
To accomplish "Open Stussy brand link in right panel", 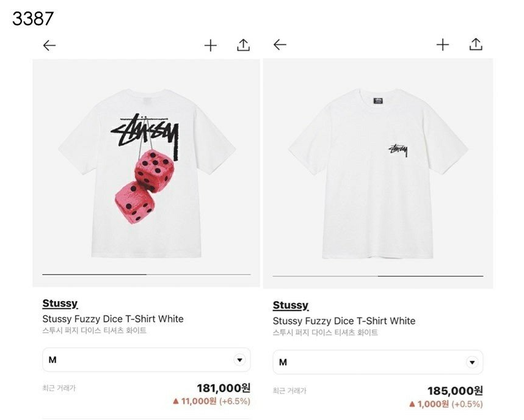I will click(291, 305).
